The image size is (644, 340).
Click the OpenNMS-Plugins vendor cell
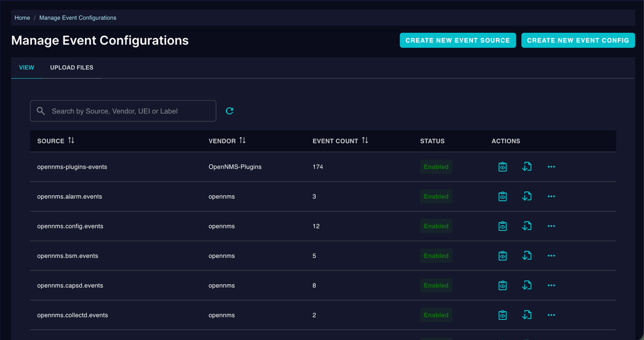point(235,167)
